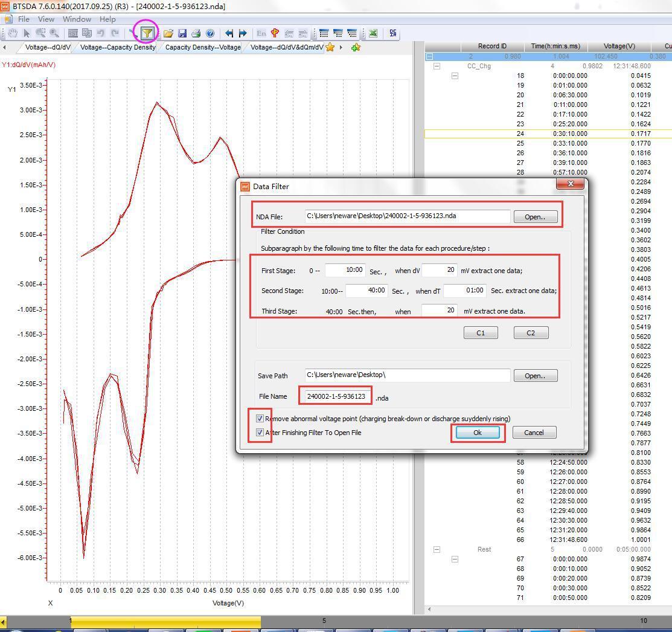Confirm filter with Ok button
Image resolution: width=672 pixels, height=632 pixels.
(x=478, y=433)
